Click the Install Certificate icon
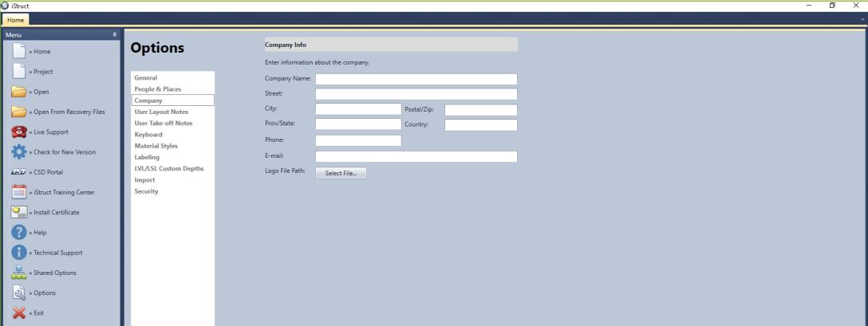Viewport: 868px width, 326px height. (19, 212)
